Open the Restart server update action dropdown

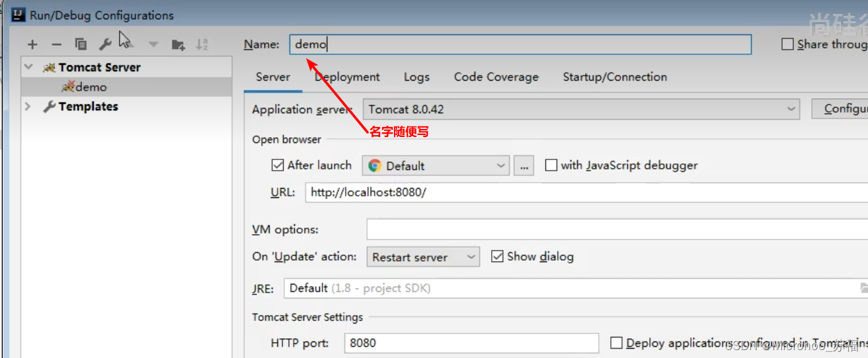(423, 257)
